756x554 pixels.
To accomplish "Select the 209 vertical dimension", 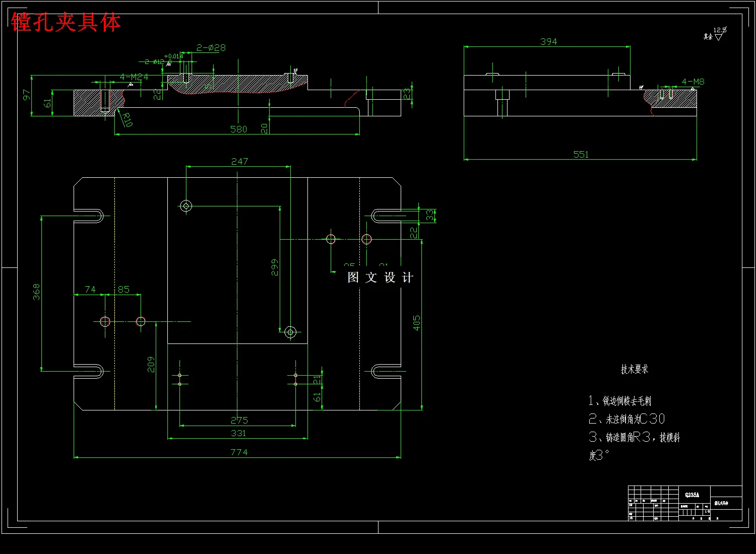I will 151,365.
